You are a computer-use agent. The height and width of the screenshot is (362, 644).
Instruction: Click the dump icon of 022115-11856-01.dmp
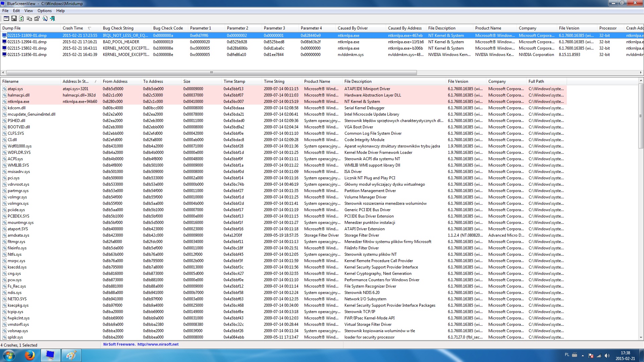(4, 55)
